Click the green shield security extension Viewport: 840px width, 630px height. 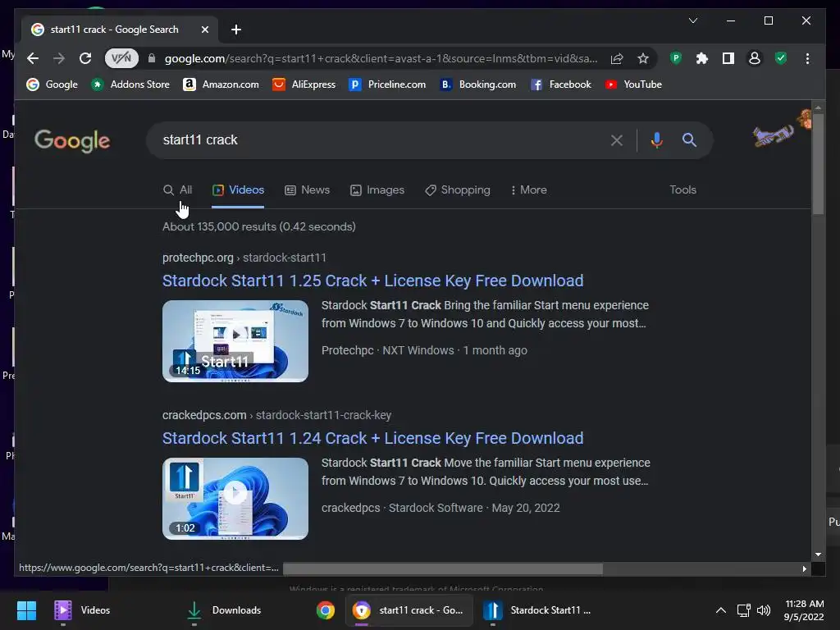pyautogui.click(x=781, y=58)
